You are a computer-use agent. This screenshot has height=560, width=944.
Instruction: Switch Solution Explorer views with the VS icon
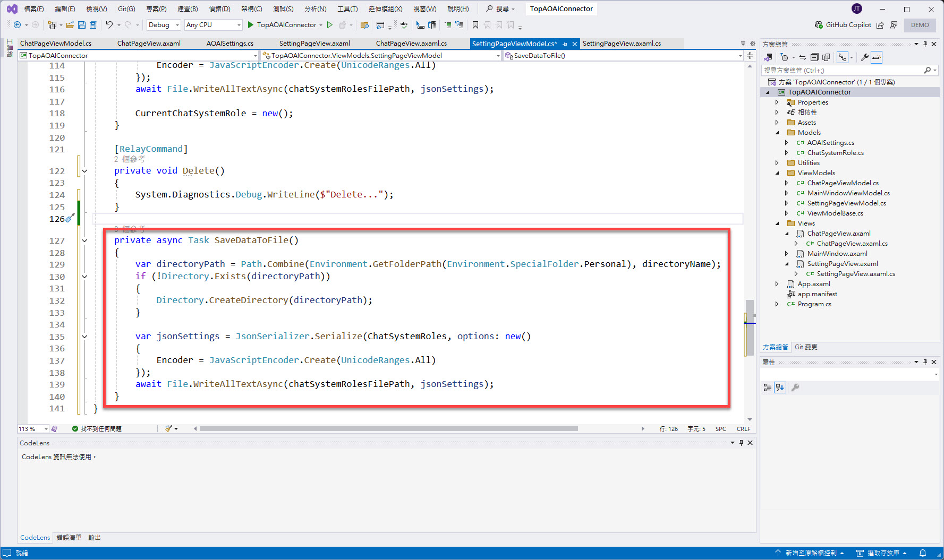tap(768, 57)
